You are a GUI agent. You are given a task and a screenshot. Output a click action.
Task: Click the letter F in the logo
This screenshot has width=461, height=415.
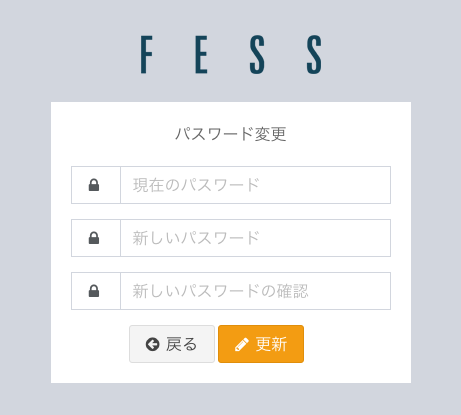pyautogui.click(x=146, y=55)
